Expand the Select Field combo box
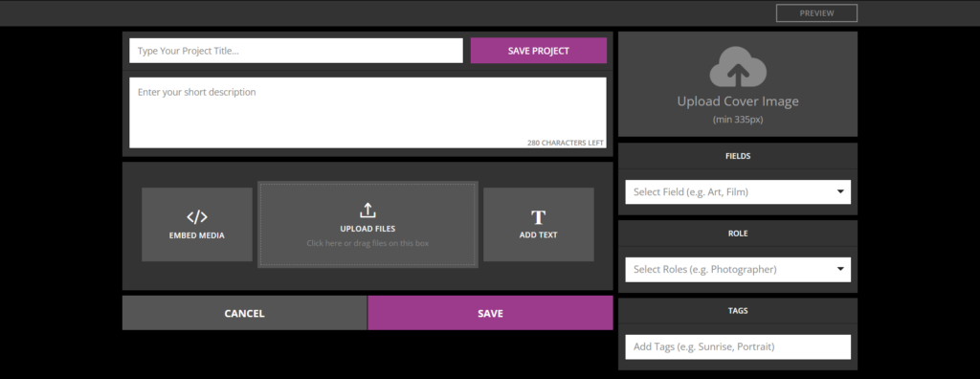The height and width of the screenshot is (379, 980). tap(738, 192)
